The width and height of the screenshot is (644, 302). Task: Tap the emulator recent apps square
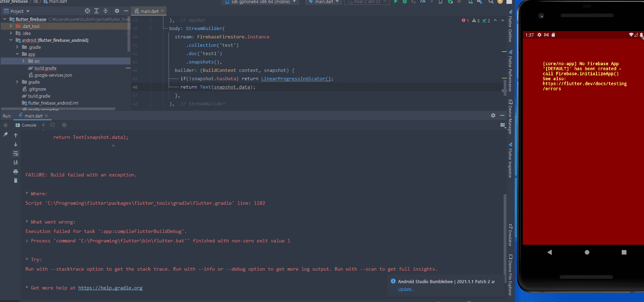tap(624, 252)
